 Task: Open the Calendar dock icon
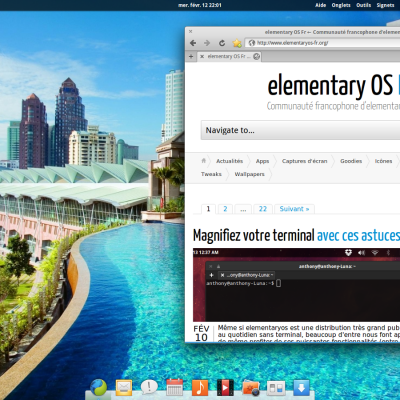[174, 388]
